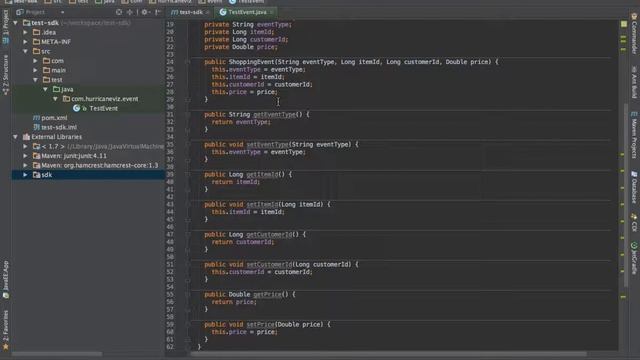Click the test-sdk.iml file icon
The width and height of the screenshot is (640, 360).
(x=36, y=127)
